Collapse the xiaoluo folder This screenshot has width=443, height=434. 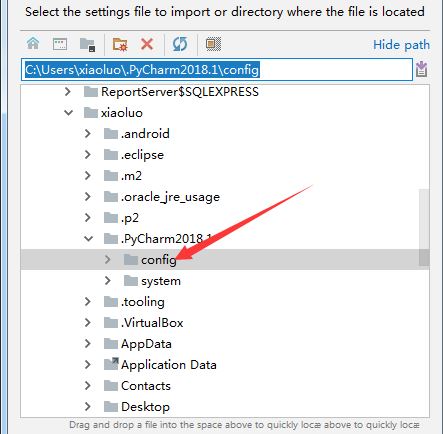(69, 113)
